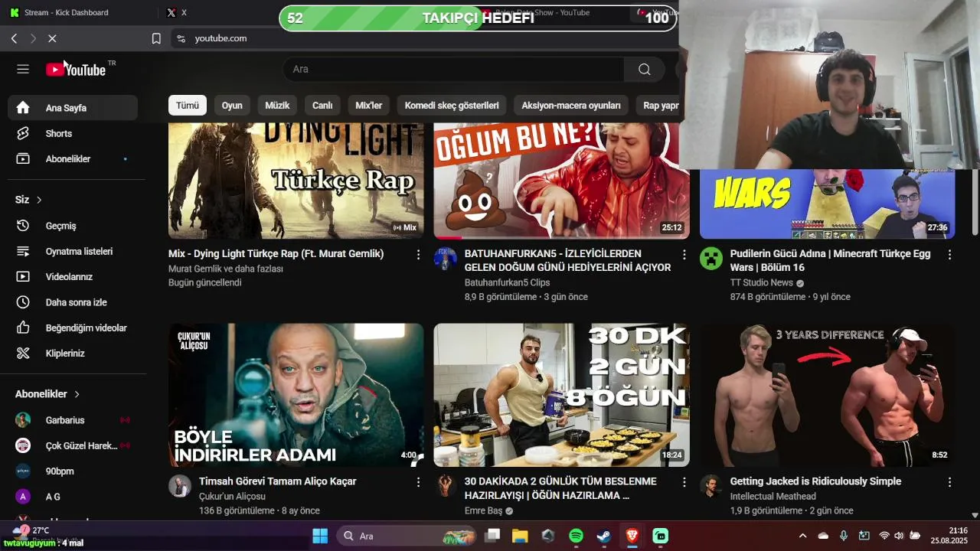Open options for 30 DAKİKADA video
The image size is (980, 551).
pyautogui.click(x=684, y=482)
